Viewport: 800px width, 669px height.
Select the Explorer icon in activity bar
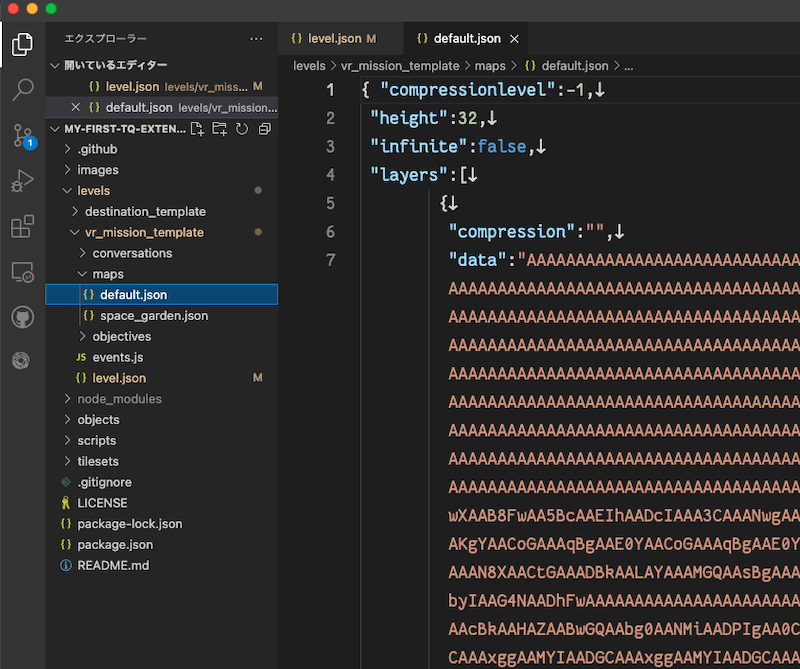click(22, 45)
